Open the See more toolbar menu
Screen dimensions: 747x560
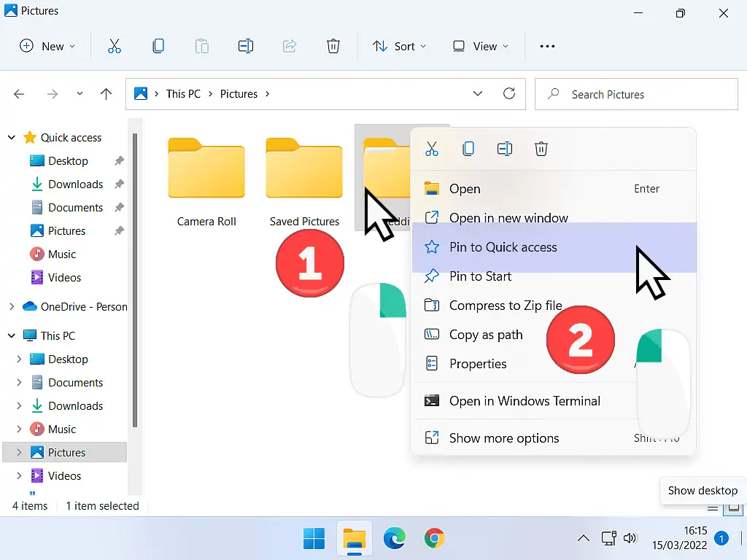tap(547, 46)
